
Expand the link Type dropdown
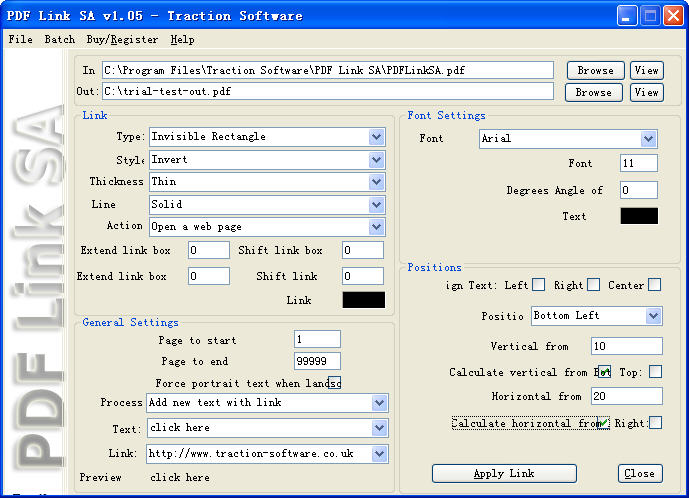click(x=376, y=137)
